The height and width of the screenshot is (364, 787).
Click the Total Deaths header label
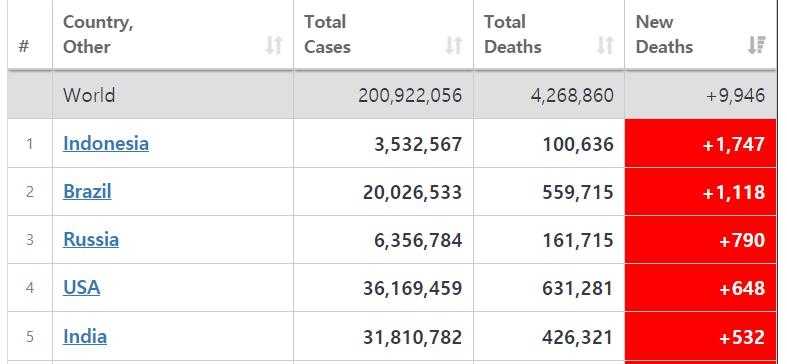point(512,34)
